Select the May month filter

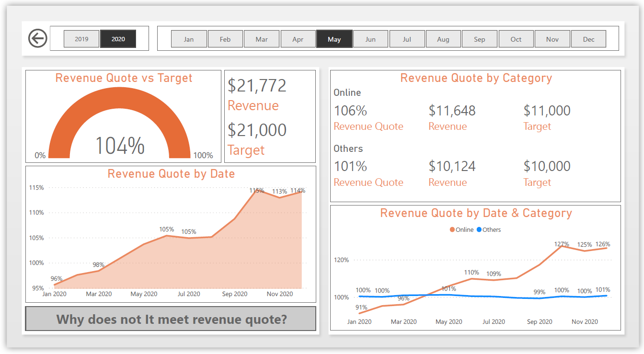point(334,39)
